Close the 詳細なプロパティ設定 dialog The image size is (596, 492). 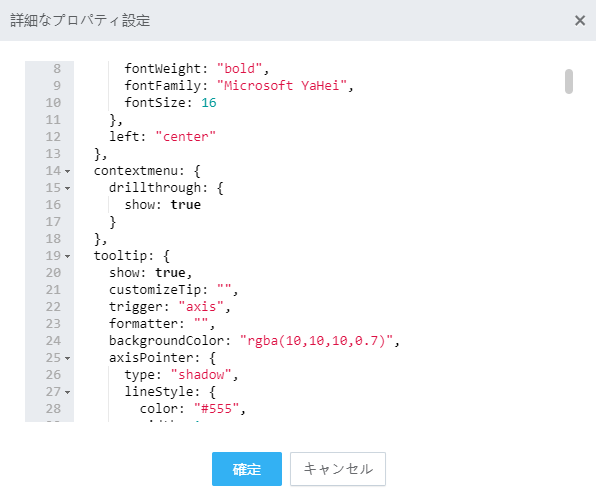click(x=580, y=21)
